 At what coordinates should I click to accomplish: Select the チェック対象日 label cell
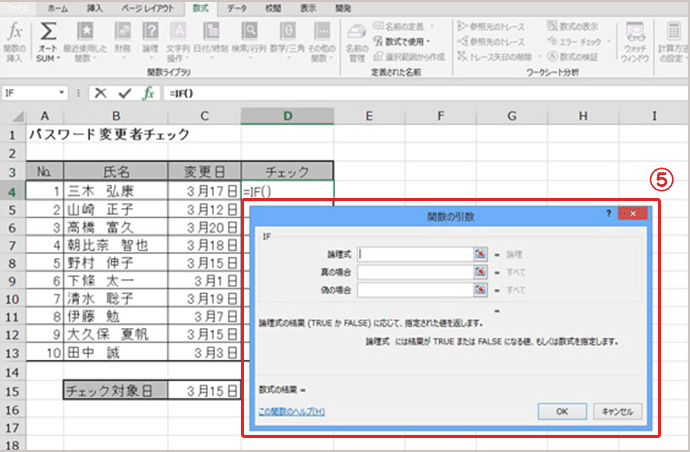coord(116,390)
